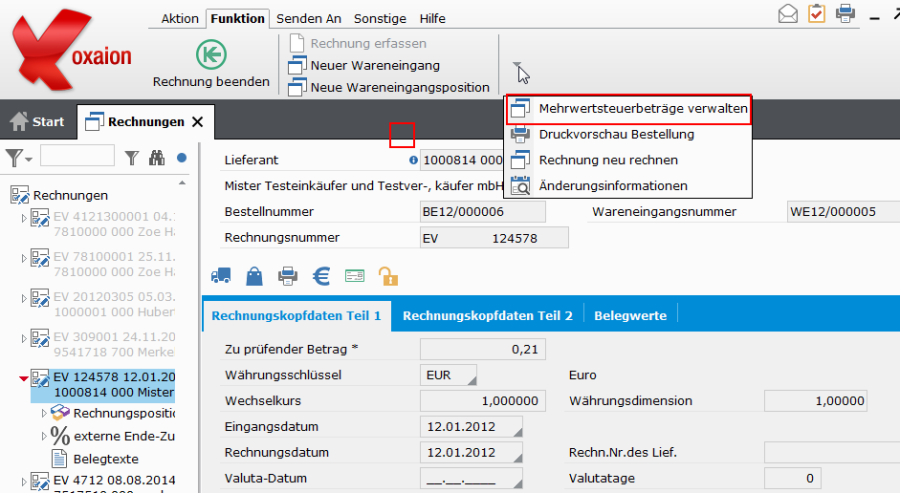The image size is (900, 493).
Task: Expand EV 309001 tree node
Action: click(24, 339)
